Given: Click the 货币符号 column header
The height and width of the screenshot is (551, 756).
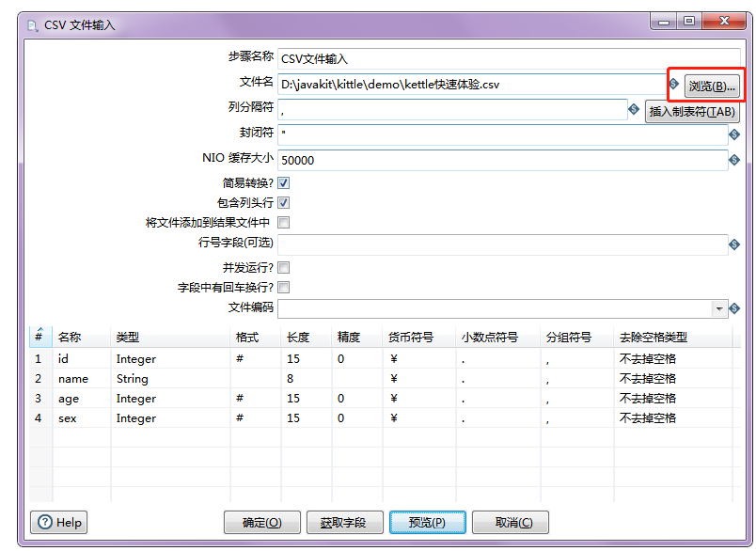Looking at the screenshot, I should pyautogui.click(x=419, y=337).
